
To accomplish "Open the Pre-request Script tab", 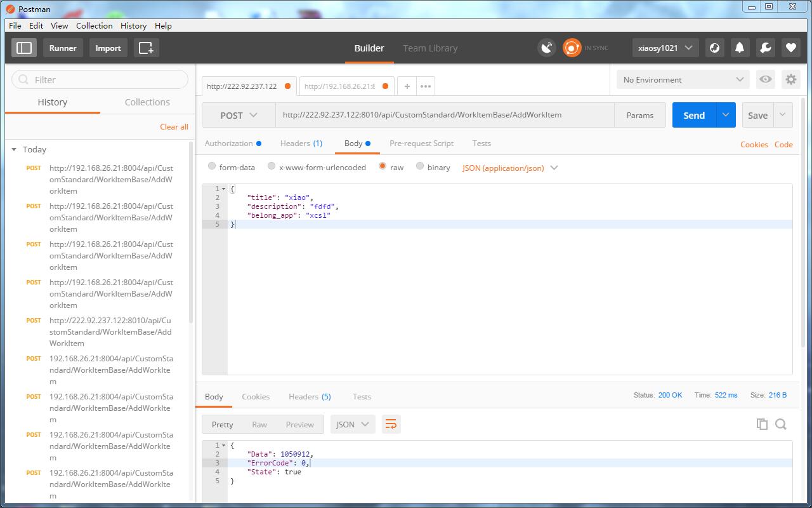I will (421, 143).
